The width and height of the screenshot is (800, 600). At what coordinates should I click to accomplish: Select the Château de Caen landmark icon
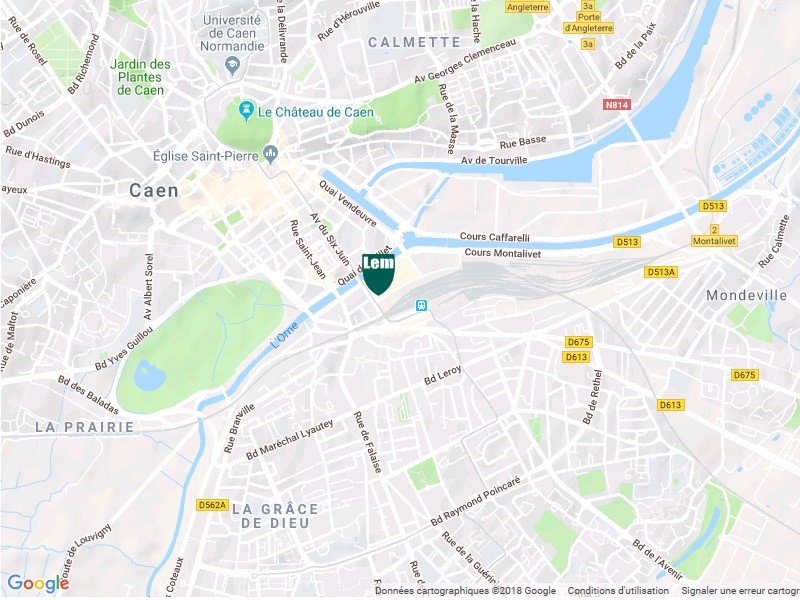[247, 111]
